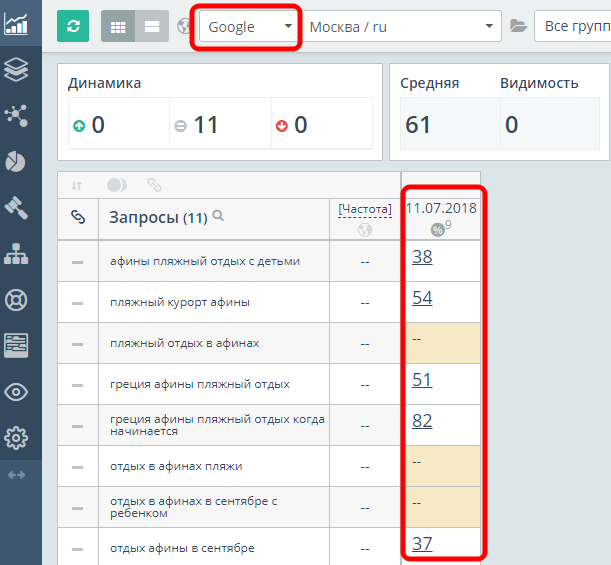The height and width of the screenshot is (565, 611).
Task: Switch to the compact row view
Action: click(x=151, y=26)
